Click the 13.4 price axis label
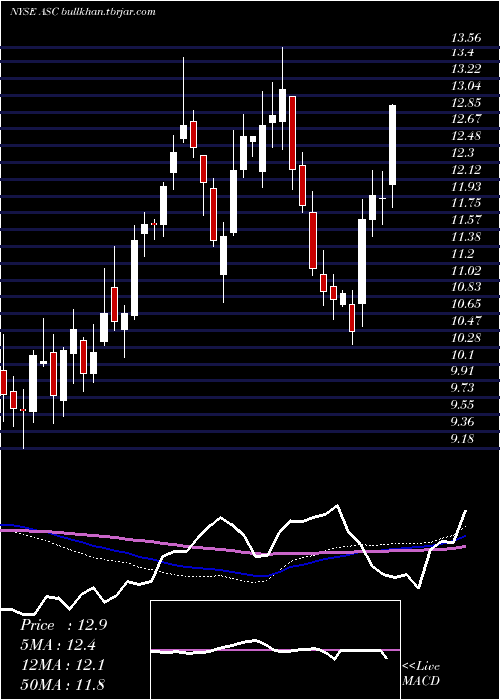 pos(462,53)
